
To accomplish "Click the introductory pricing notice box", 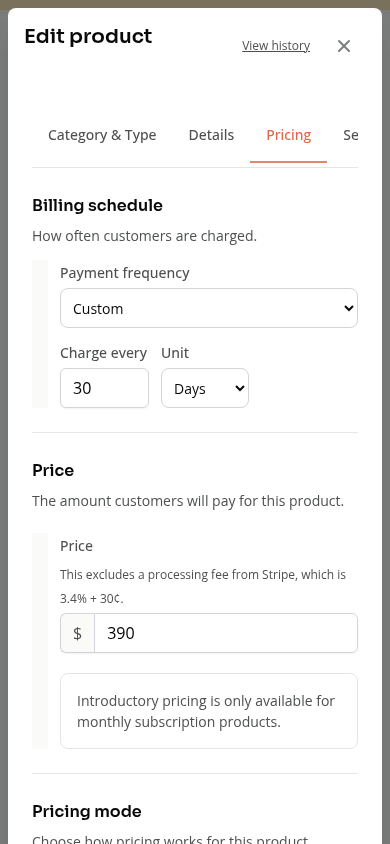I will [209, 711].
